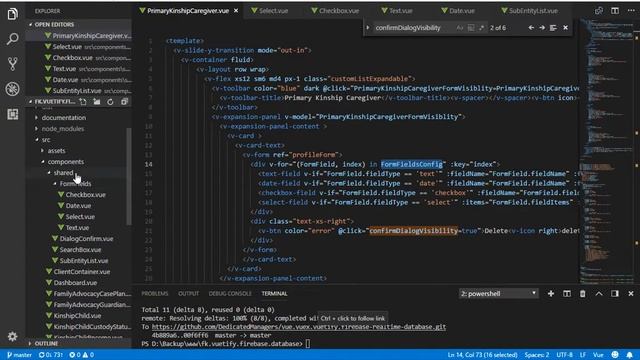Toggle Match Whole Word in find widget
The width and height of the screenshot is (640, 360).
click(471, 28)
